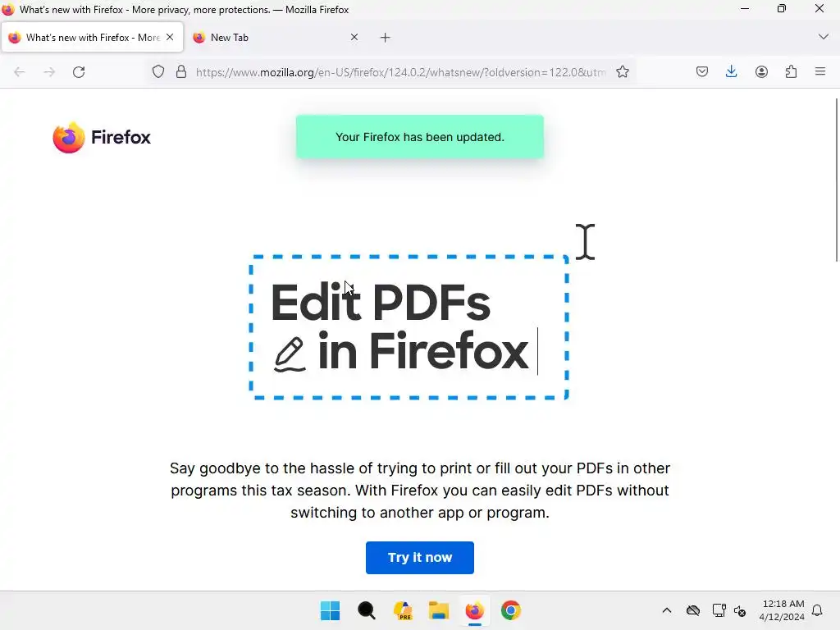The width and height of the screenshot is (840, 630).
Task: Open the Firefox application hamburger menu
Action: (x=820, y=71)
